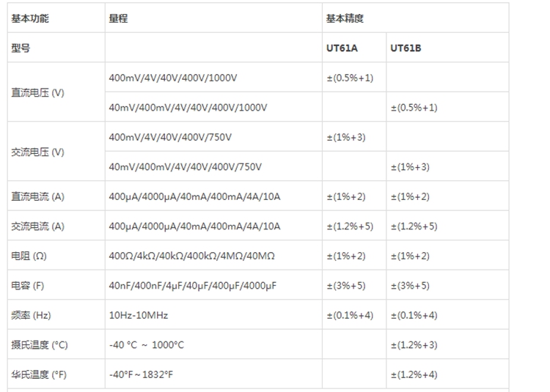Click the ±(1.2%+4) Fahrenheit accuracy value
The width and height of the screenshot is (550, 392).
[x=414, y=375]
